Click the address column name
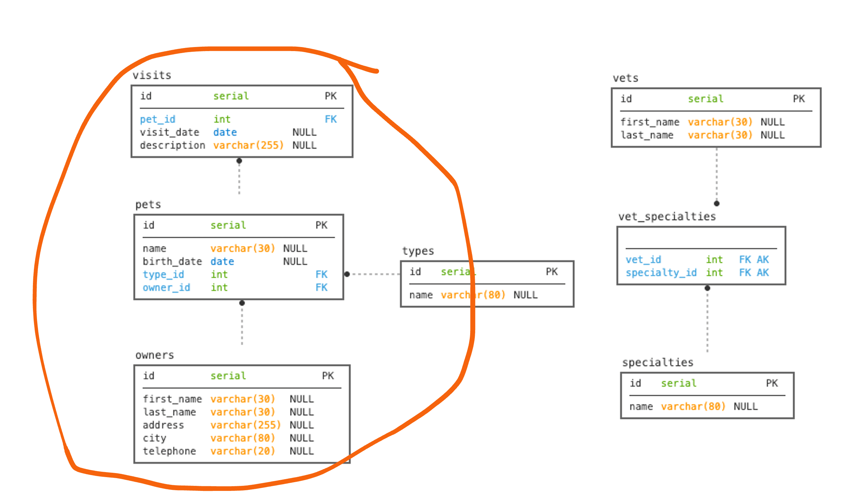 (x=164, y=426)
